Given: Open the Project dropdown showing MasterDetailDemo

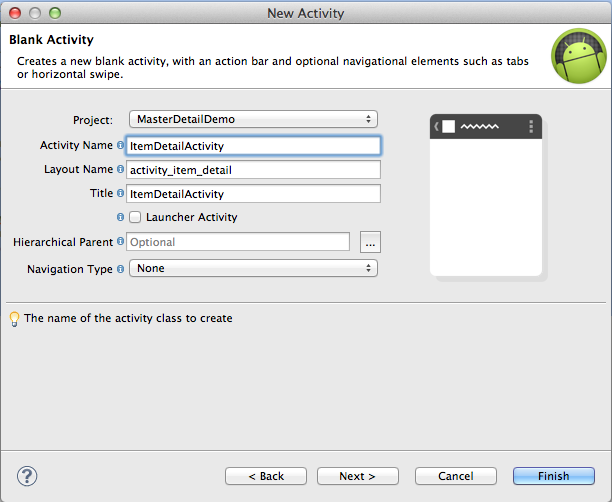Looking at the screenshot, I should point(253,119).
